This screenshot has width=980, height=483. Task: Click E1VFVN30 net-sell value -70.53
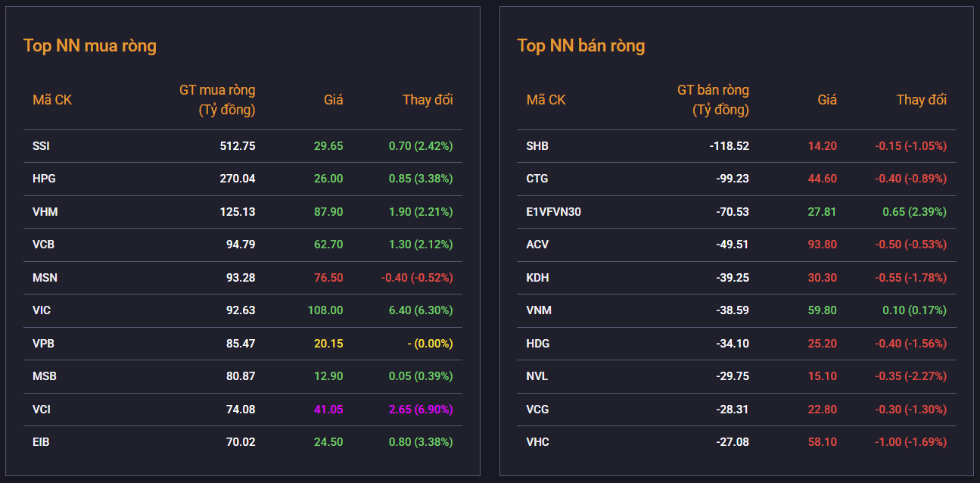(x=733, y=212)
